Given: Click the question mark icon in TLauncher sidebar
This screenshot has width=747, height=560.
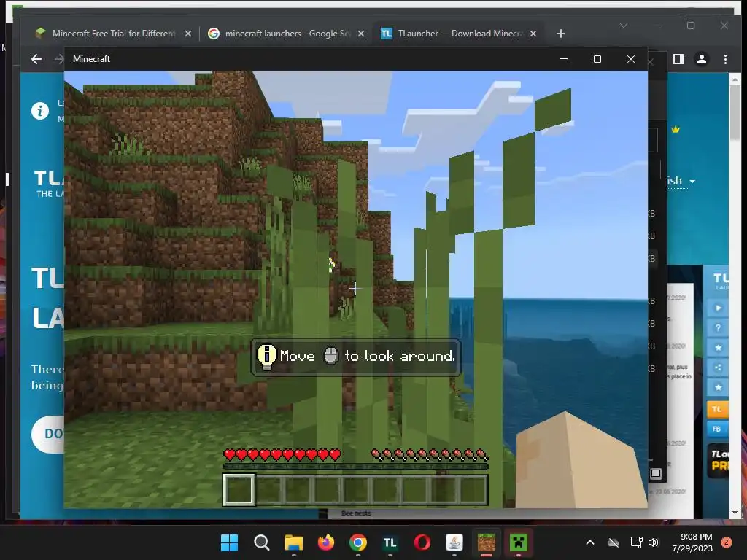Looking at the screenshot, I should coord(718,327).
